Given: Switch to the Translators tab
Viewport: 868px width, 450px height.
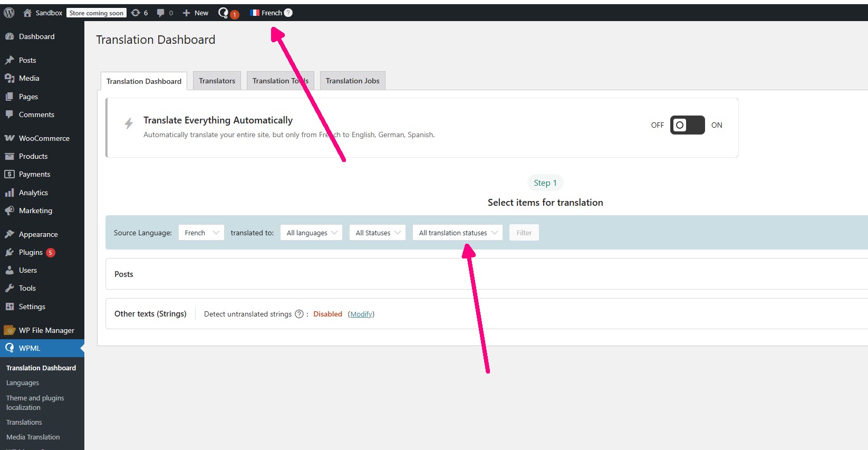Looking at the screenshot, I should point(217,81).
